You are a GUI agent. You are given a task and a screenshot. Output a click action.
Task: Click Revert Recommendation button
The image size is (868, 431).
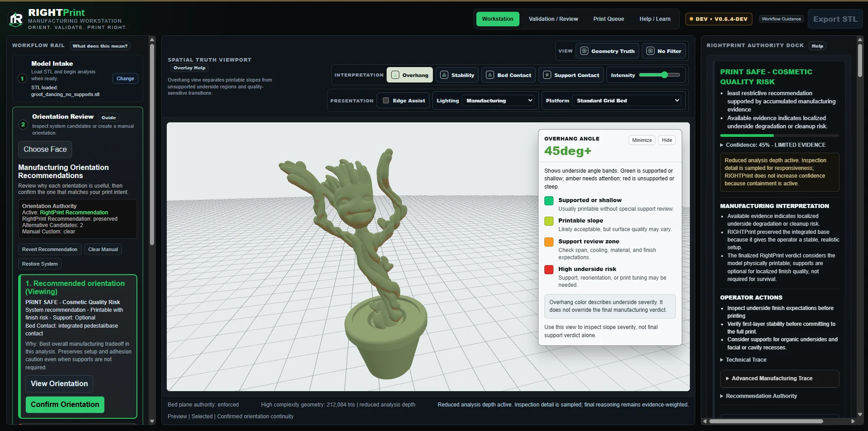pyautogui.click(x=50, y=249)
